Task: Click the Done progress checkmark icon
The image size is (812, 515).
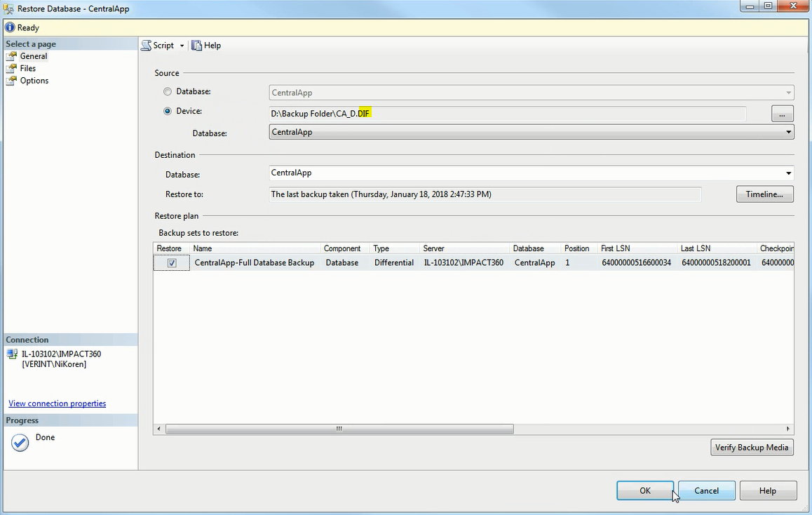Action: [20, 443]
